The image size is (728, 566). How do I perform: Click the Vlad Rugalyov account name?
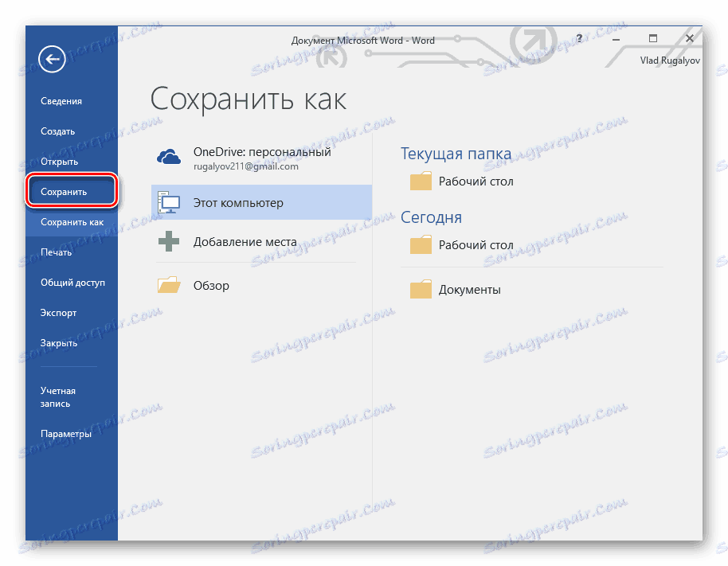tap(670, 61)
